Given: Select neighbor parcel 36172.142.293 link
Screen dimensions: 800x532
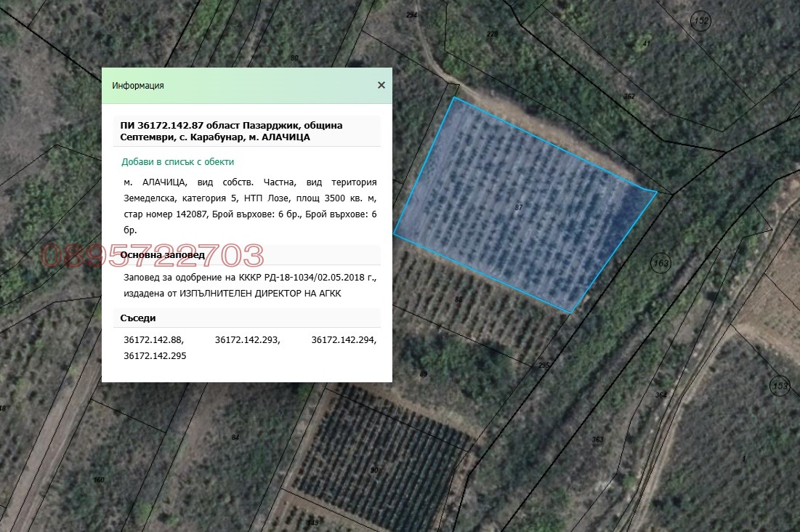Looking at the screenshot, I should [x=246, y=339].
